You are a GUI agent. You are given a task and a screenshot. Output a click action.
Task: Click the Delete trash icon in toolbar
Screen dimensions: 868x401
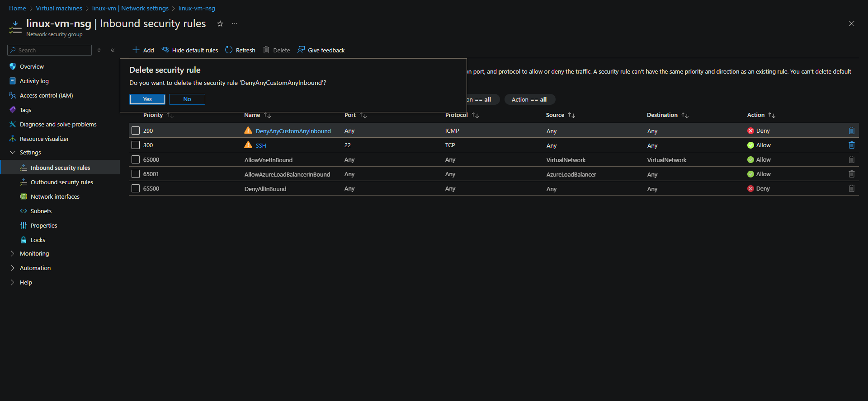coord(266,50)
